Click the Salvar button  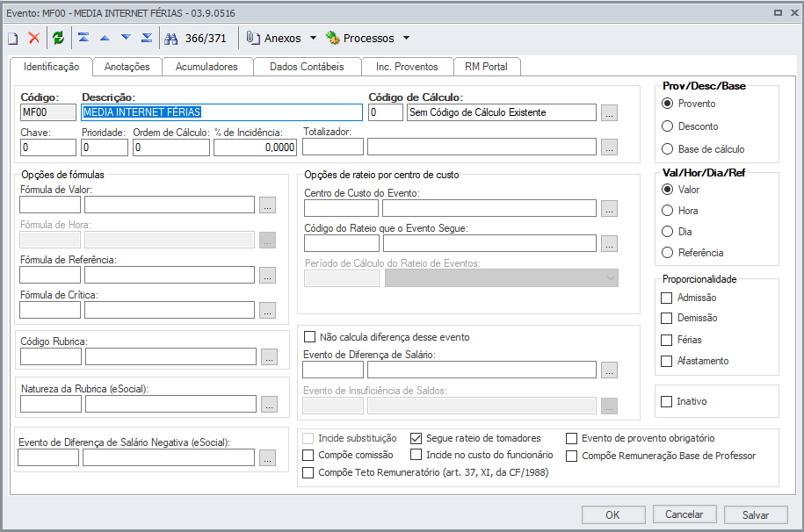coord(756,514)
